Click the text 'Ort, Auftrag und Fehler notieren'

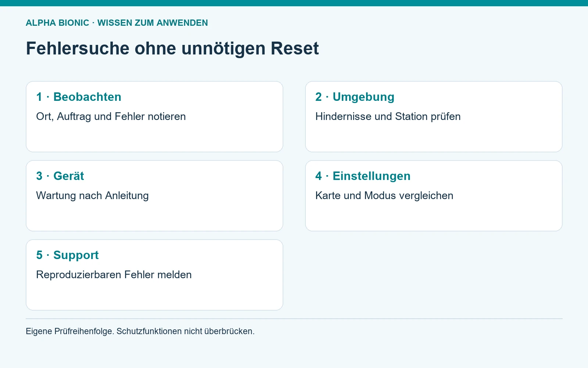point(111,116)
